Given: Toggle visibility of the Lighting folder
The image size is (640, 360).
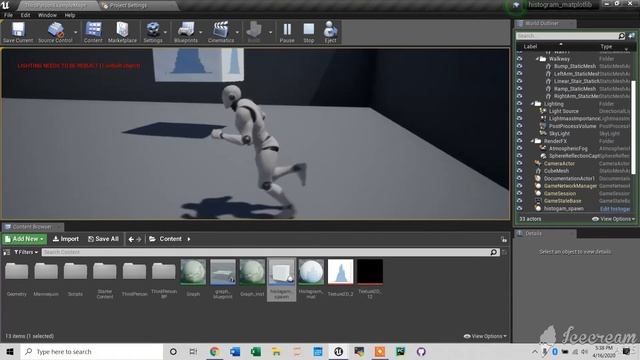Looking at the screenshot, I should (520, 104).
